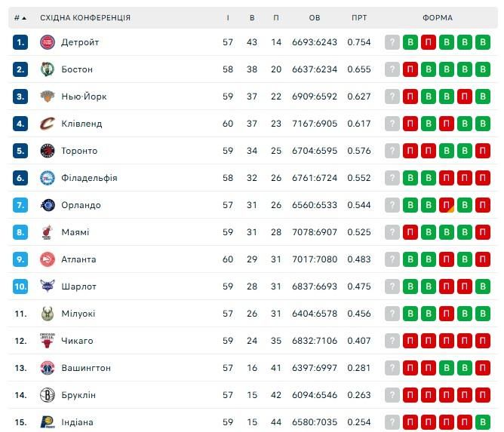Sort table by ОВ points column header

pos(315,17)
